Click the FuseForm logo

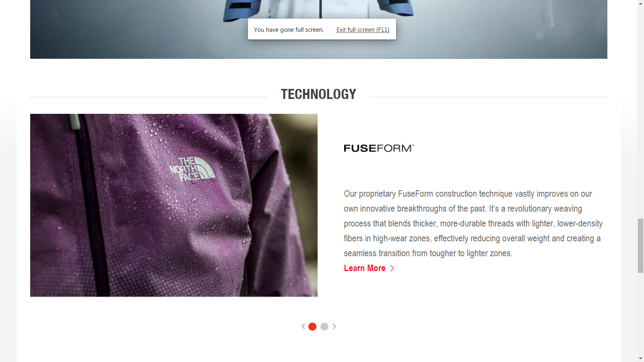tap(379, 148)
